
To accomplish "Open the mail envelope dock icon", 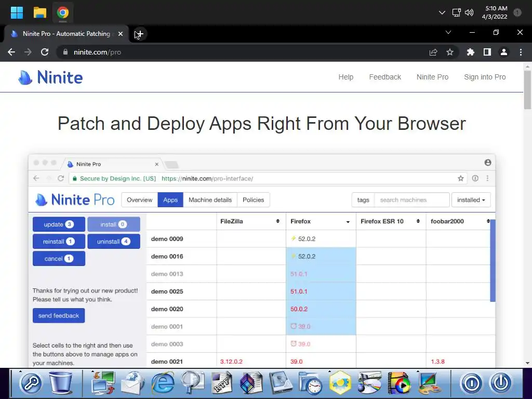I will pos(133,383).
